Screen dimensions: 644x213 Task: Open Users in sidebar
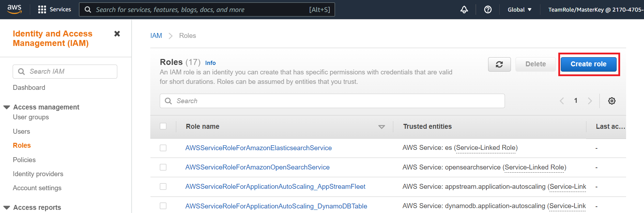point(21,131)
